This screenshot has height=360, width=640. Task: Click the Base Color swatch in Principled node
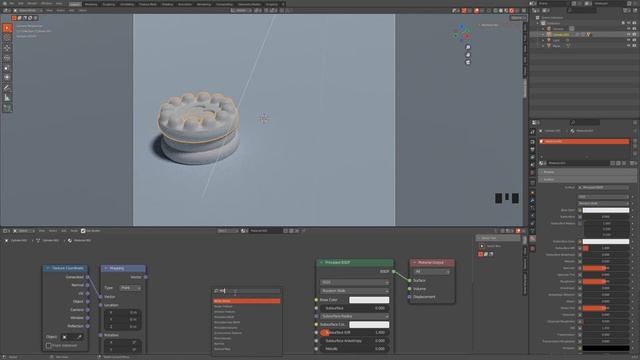[369, 300]
